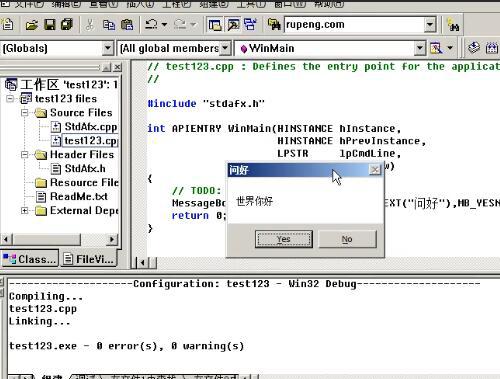The height and width of the screenshot is (379, 500).
Task: Select StdAfx.h in the tree
Action: click(85, 169)
